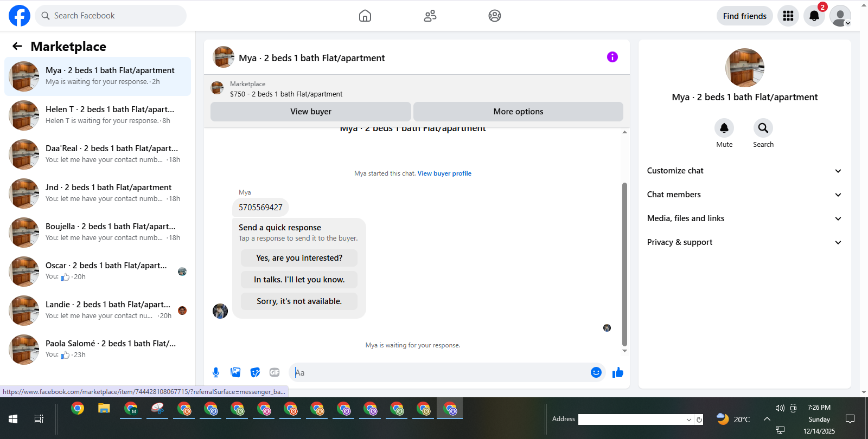Open the first Chrome icon on taskbar
The width and height of the screenshot is (868, 439).
[x=78, y=409]
